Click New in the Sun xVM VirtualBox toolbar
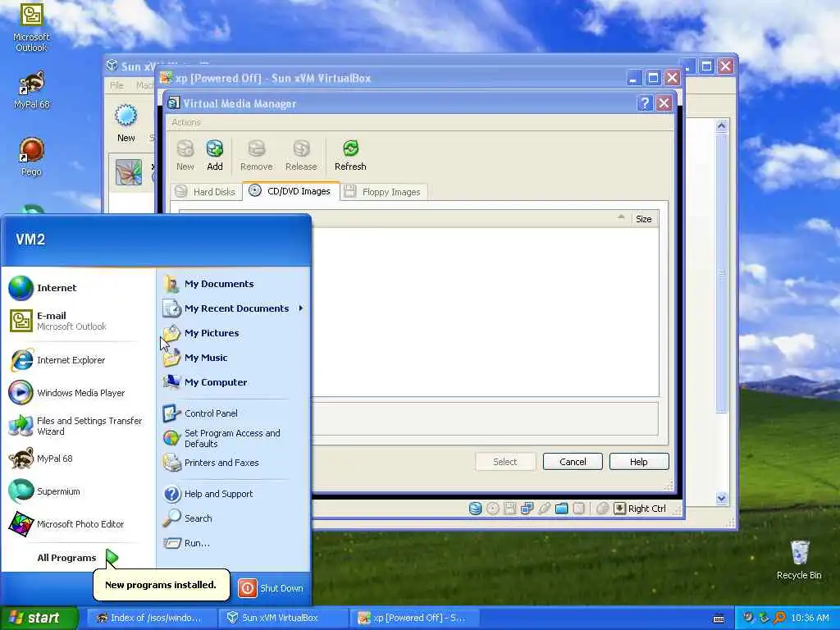Screen dimensions: 840x630 click(126, 123)
